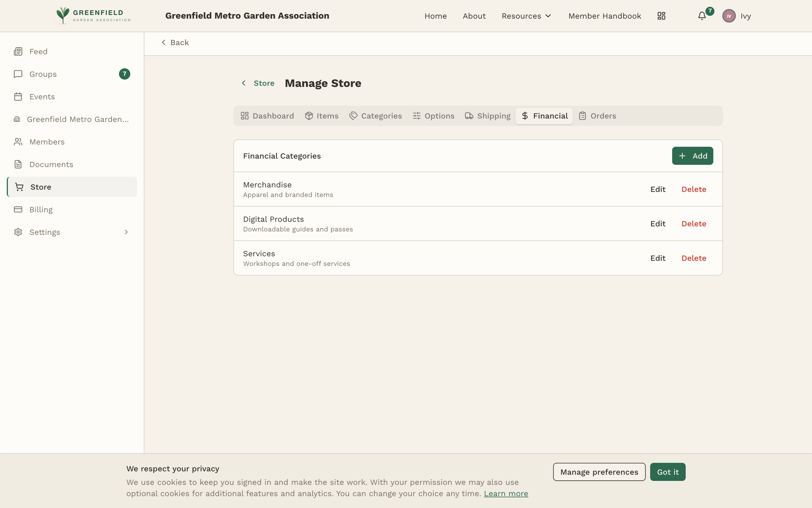
Task: Click the plus icon on Add button
Action: pos(682,156)
